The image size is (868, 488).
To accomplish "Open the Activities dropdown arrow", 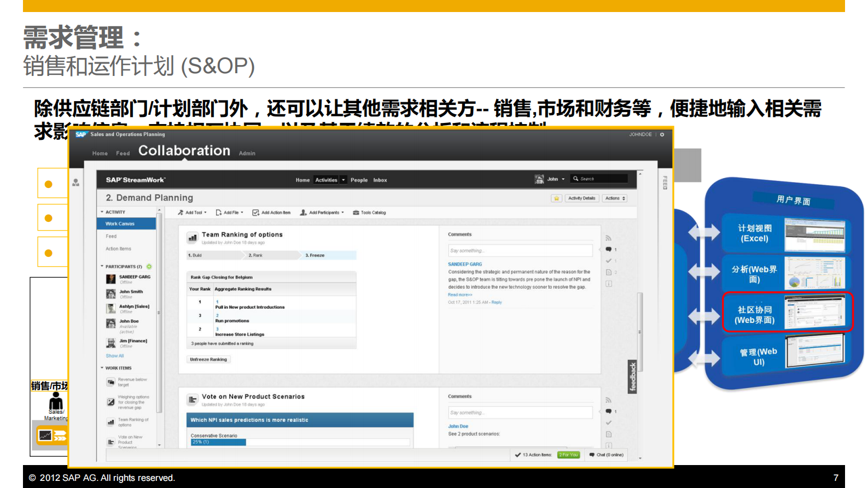I will [x=343, y=180].
